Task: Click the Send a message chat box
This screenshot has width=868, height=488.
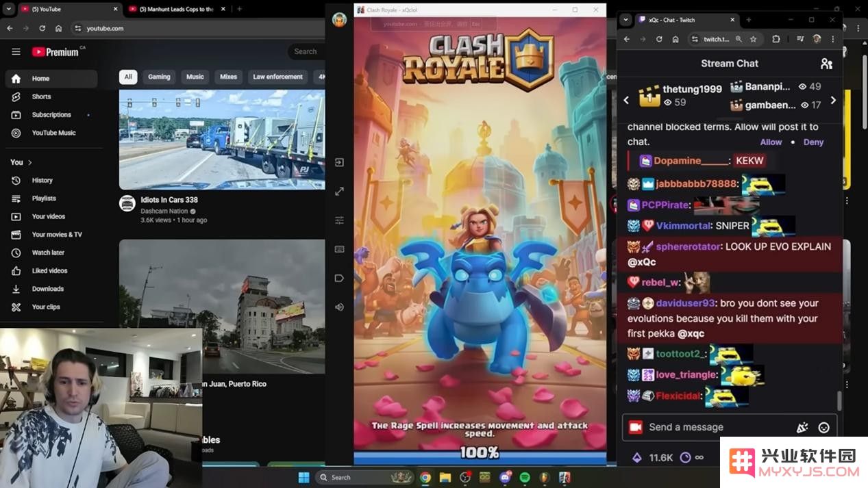Action: coord(730,427)
